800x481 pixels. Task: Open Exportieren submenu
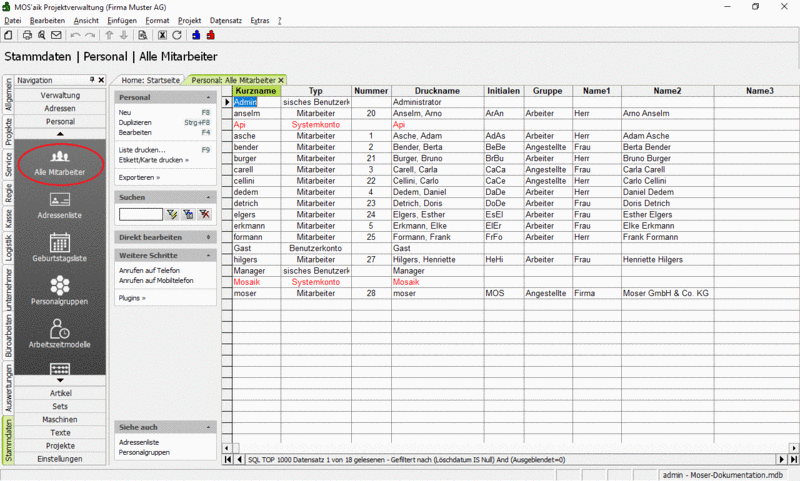[139, 178]
